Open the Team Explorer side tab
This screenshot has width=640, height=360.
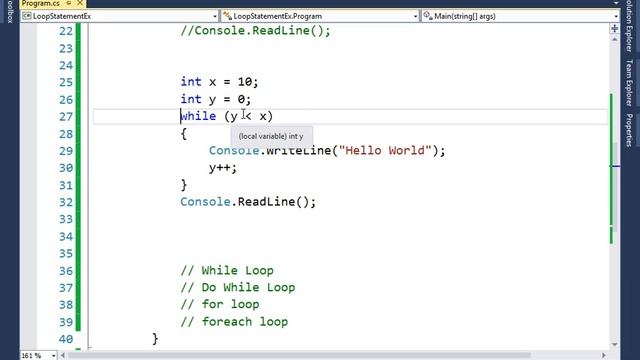[x=629, y=83]
